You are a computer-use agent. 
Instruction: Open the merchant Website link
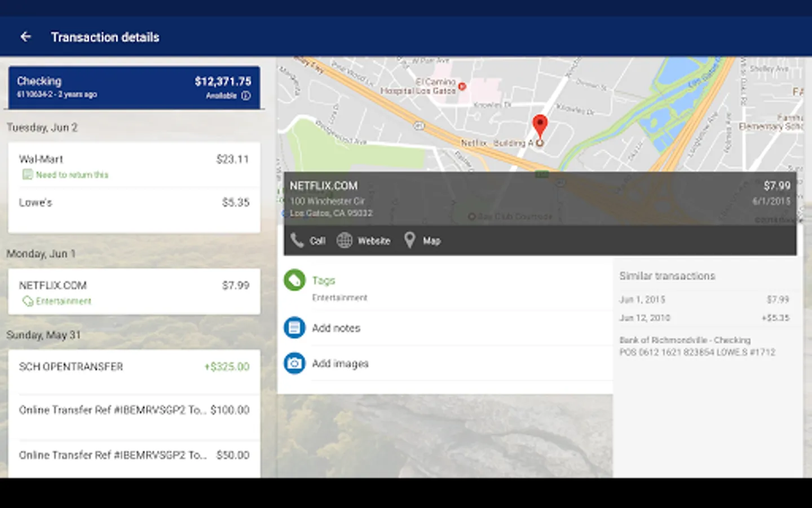click(374, 241)
